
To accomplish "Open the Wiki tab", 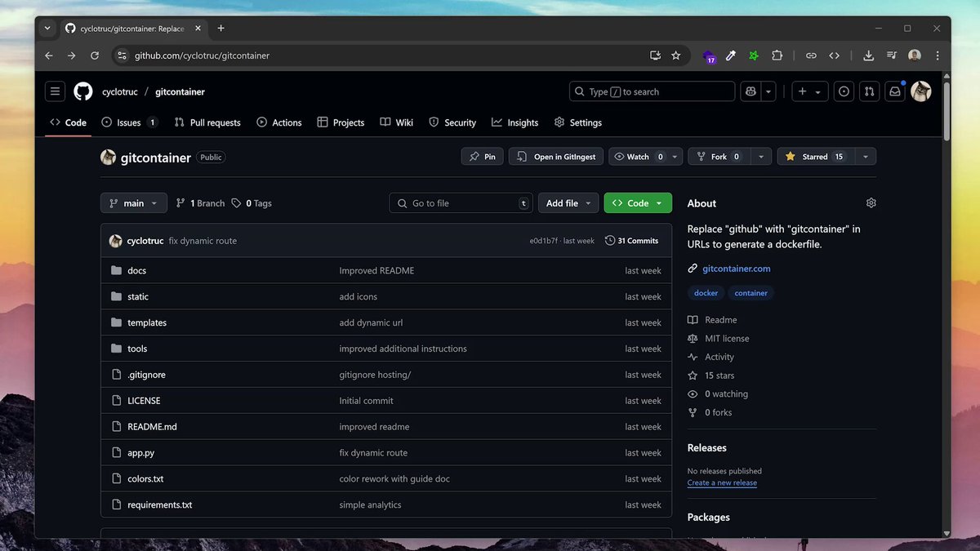I will point(397,122).
